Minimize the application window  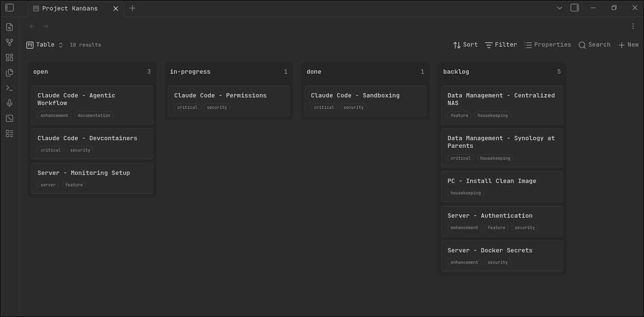(x=593, y=8)
